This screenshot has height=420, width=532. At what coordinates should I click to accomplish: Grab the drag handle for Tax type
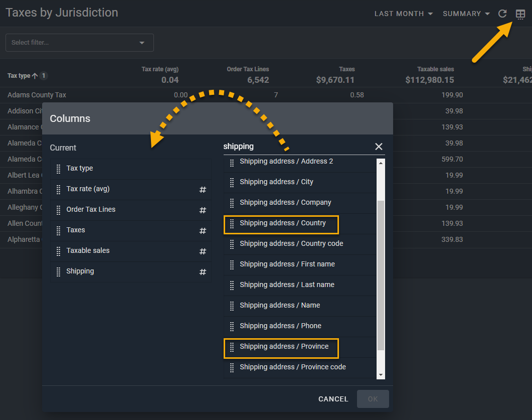59,169
